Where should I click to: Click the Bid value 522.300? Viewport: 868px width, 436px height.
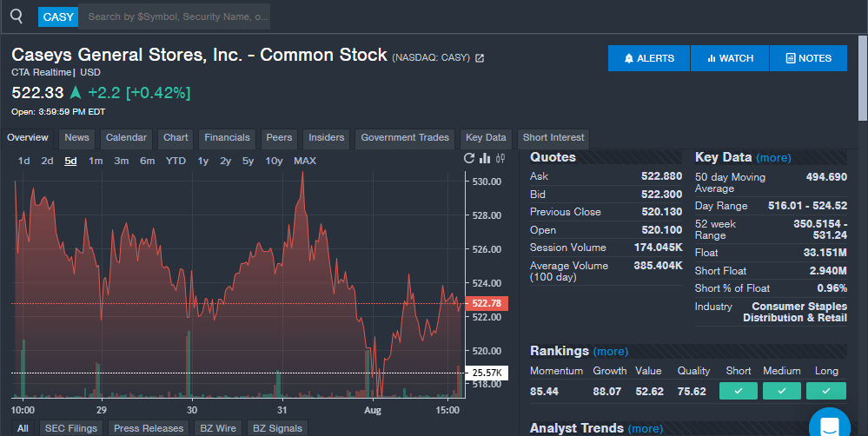click(x=661, y=195)
